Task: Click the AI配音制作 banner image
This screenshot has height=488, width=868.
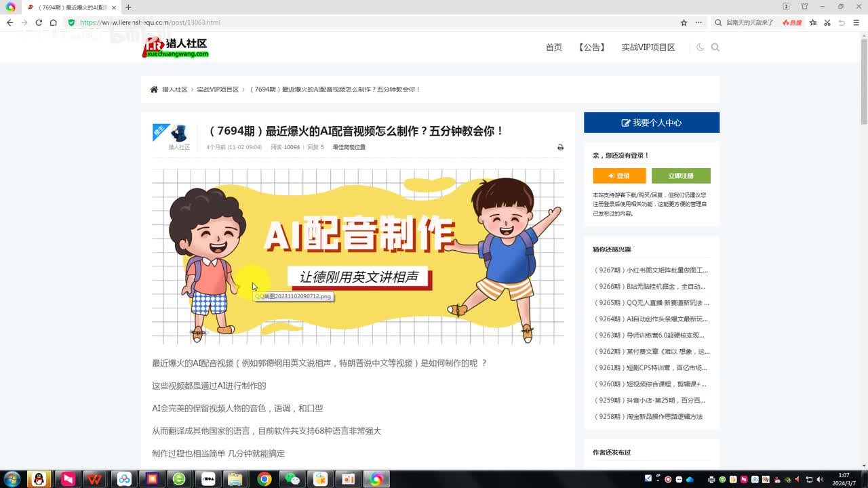Action: point(358,256)
